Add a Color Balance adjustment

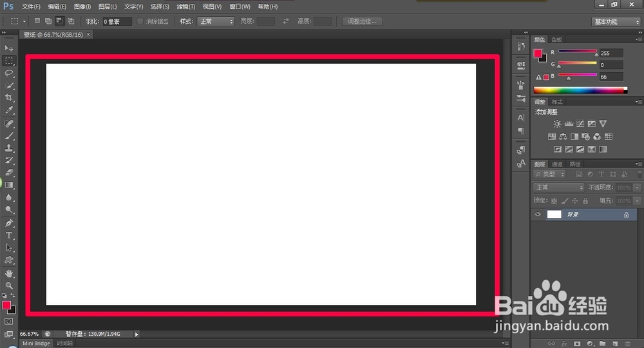point(563,137)
